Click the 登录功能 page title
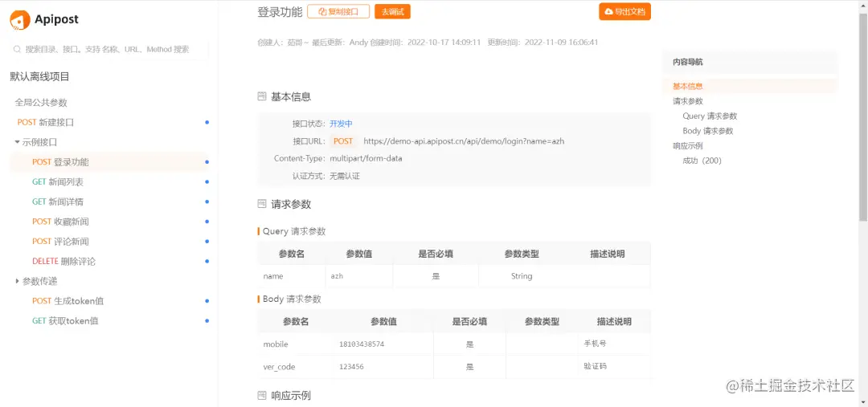 [x=280, y=11]
